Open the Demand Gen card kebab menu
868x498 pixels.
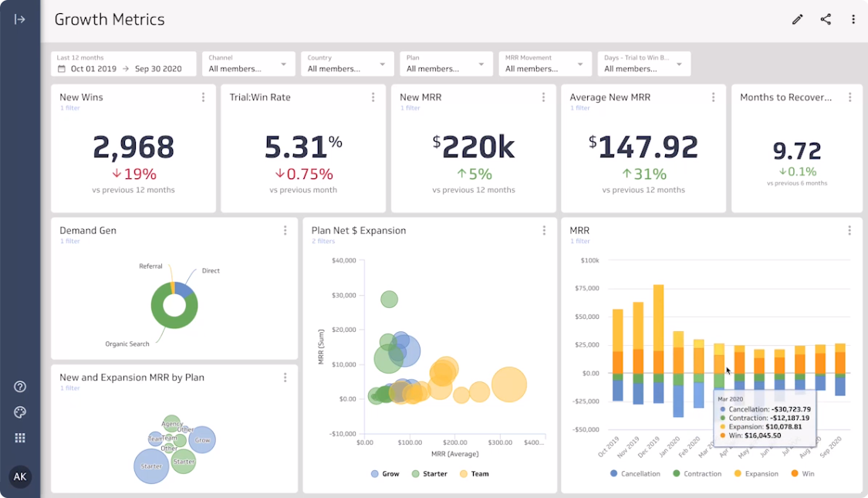tap(285, 230)
